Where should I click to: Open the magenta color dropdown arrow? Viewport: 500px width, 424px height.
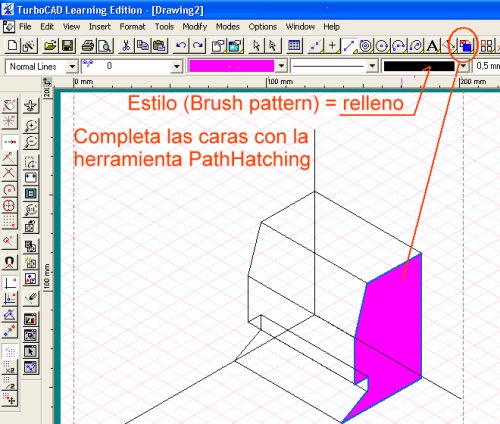(x=281, y=66)
